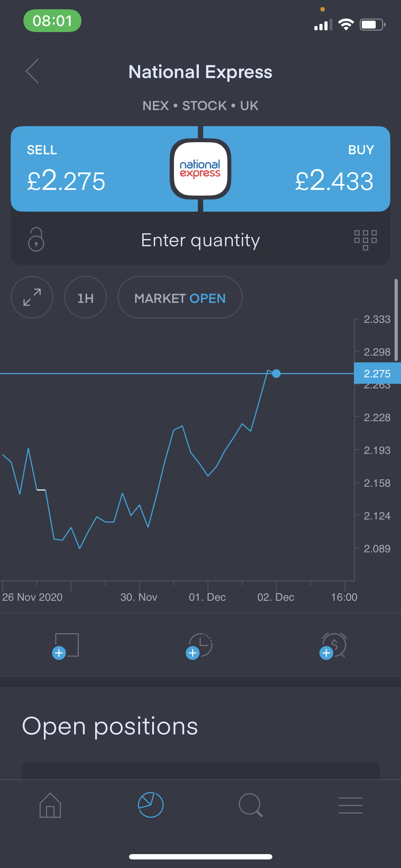Open the hamburger menu tab
Screen dimensions: 401x868
pyautogui.click(x=351, y=805)
